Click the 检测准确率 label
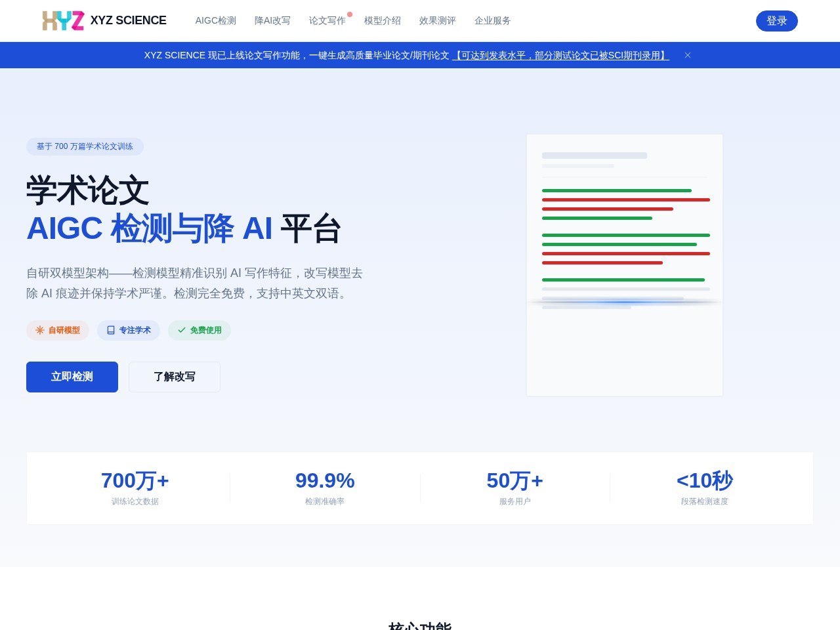Image resolution: width=840 pixels, height=630 pixels. coord(325,501)
